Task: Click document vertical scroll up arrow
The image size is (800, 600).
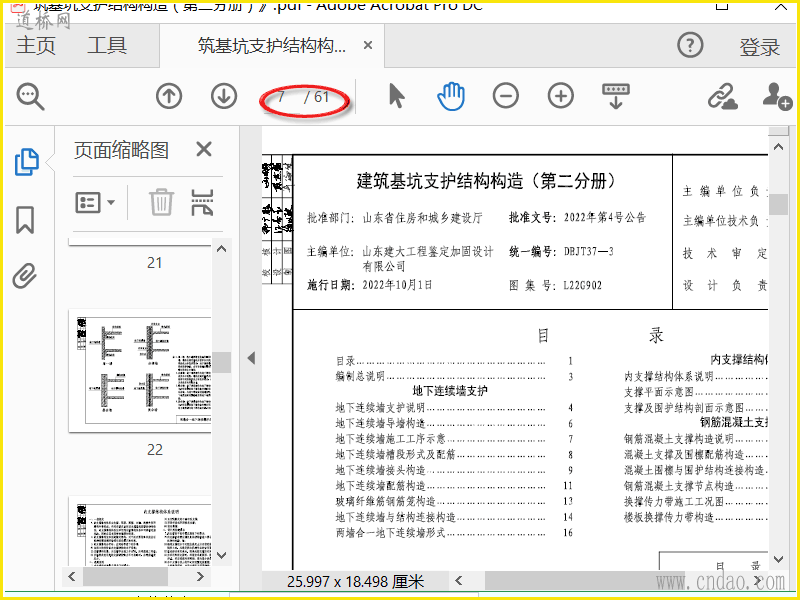Action: pyautogui.click(x=778, y=147)
